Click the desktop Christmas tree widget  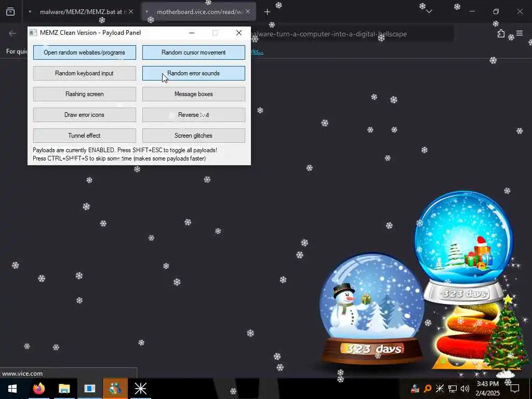(x=506, y=336)
